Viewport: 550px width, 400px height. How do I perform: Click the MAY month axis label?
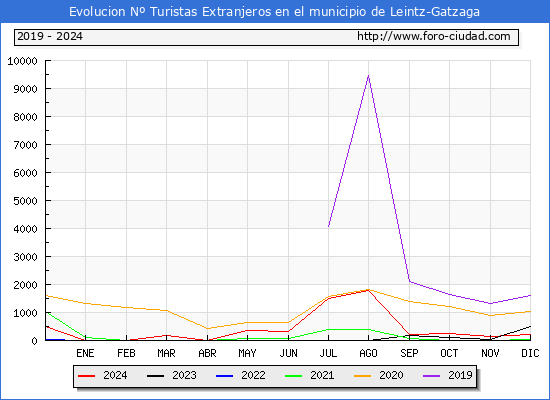247,353
